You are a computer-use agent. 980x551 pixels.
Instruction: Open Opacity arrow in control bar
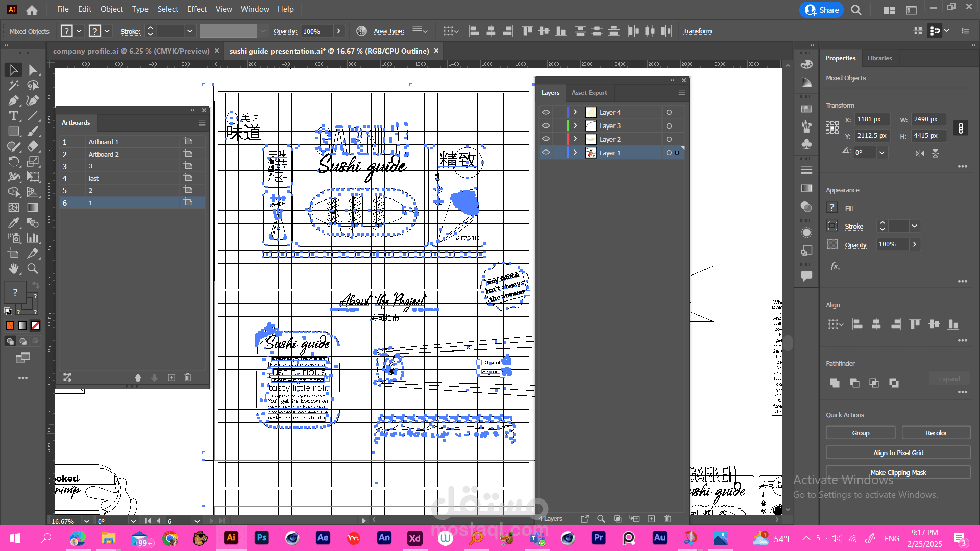(338, 31)
